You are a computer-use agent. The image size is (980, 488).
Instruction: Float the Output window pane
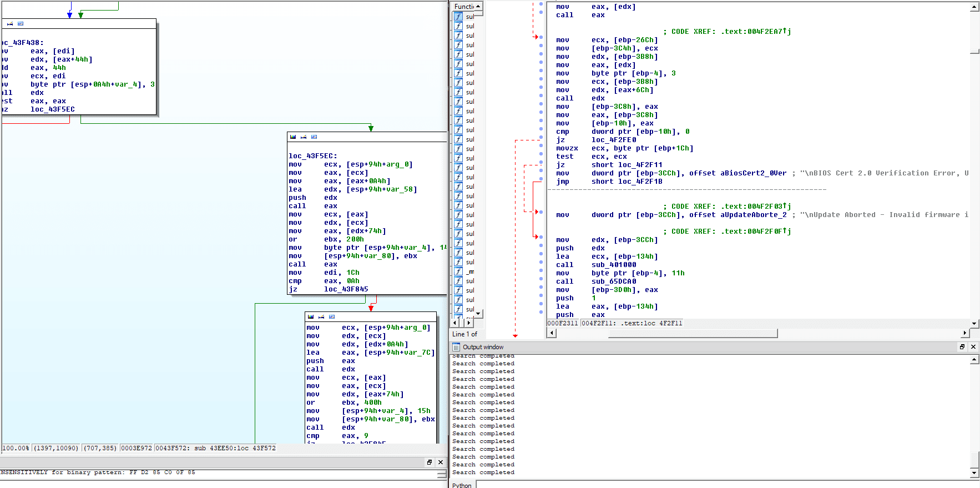(x=962, y=346)
